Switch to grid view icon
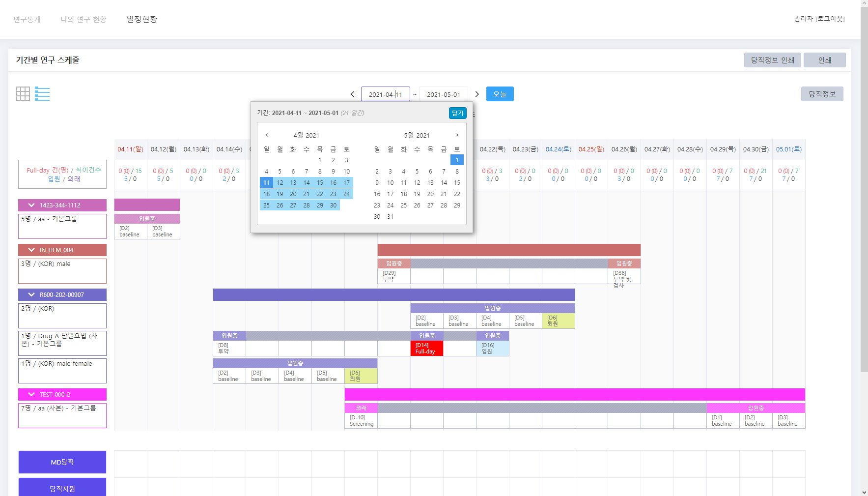This screenshot has width=868, height=496. click(x=23, y=94)
